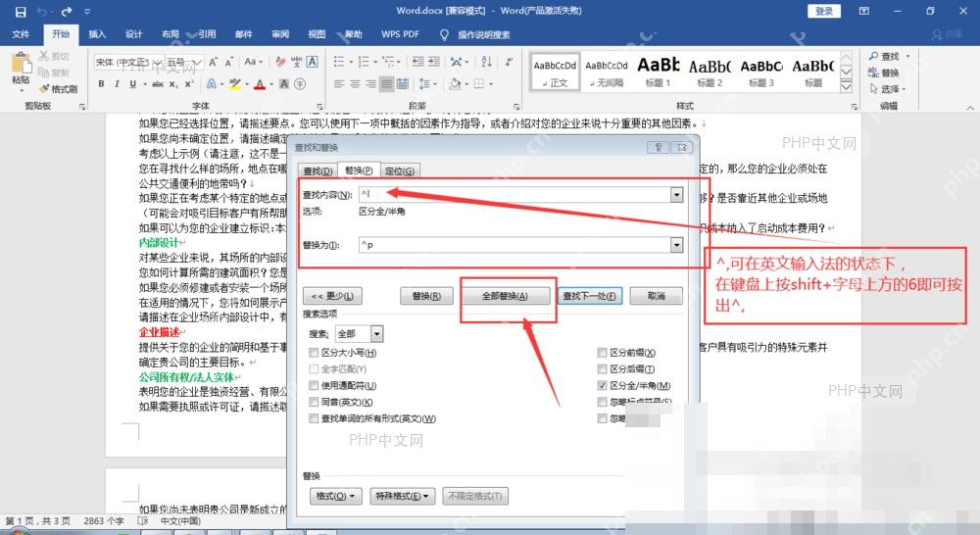The height and width of the screenshot is (535, 980).
Task: Expand the styles gallery more arrow
Action: tap(846, 86)
